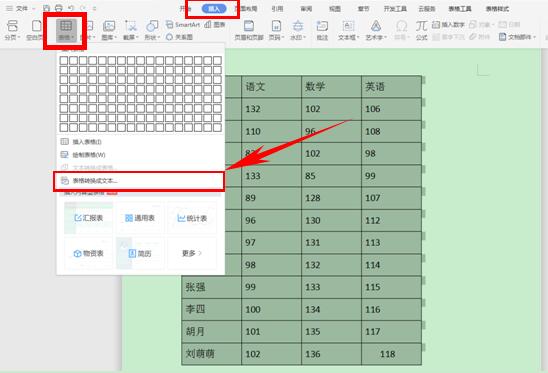548x373 pixels.
Task: Choose 绘制表格(W) draw table option
Action: [x=140, y=155]
